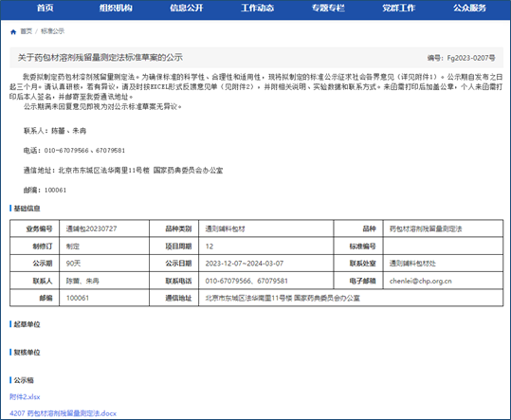Open the 组织机构 menu item
Viewport: 511px width, 420px height.
point(116,8)
